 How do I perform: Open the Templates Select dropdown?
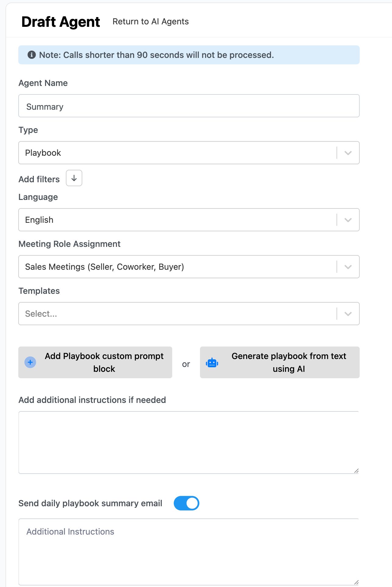point(177,314)
